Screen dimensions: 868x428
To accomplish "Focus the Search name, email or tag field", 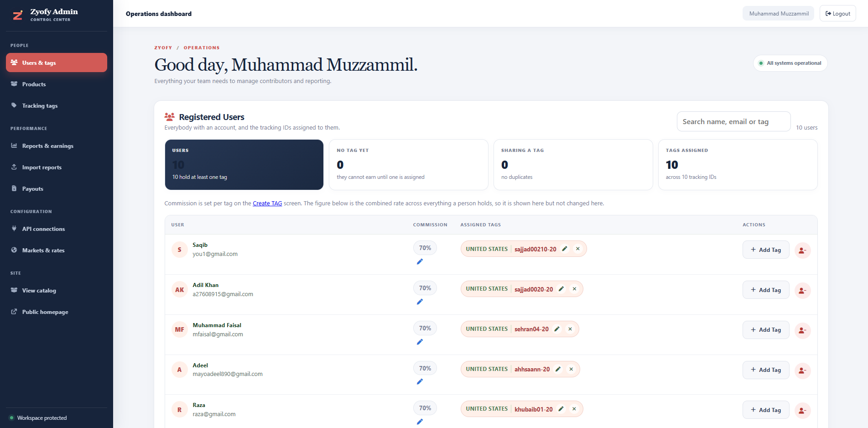I will point(733,121).
